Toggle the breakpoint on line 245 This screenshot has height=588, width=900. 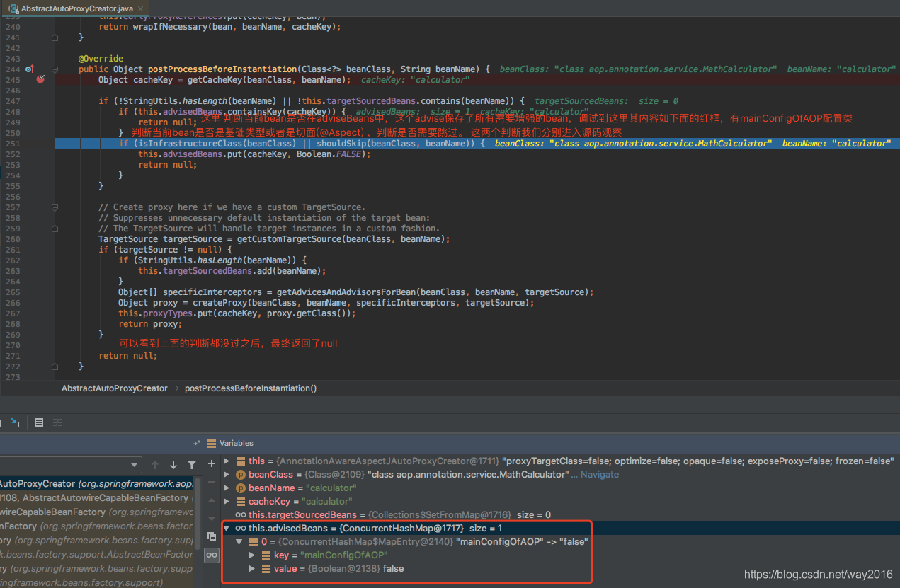point(40,79)
